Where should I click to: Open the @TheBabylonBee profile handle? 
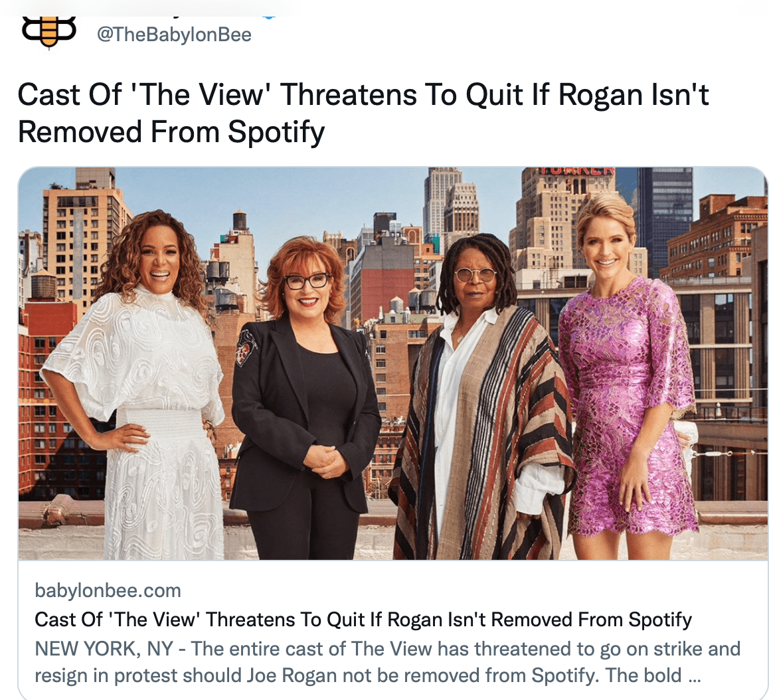coord(174,35)
